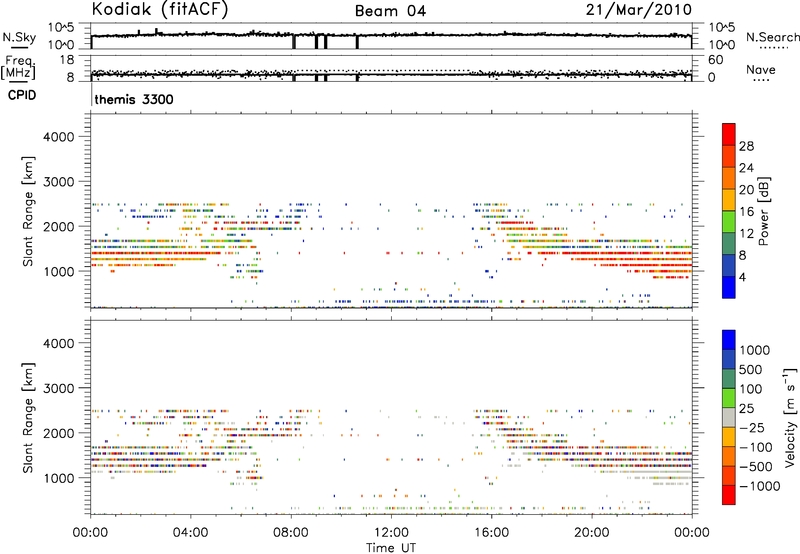Click the '60' Nave axis tick

pyautogui.click(x=715, y=60)
